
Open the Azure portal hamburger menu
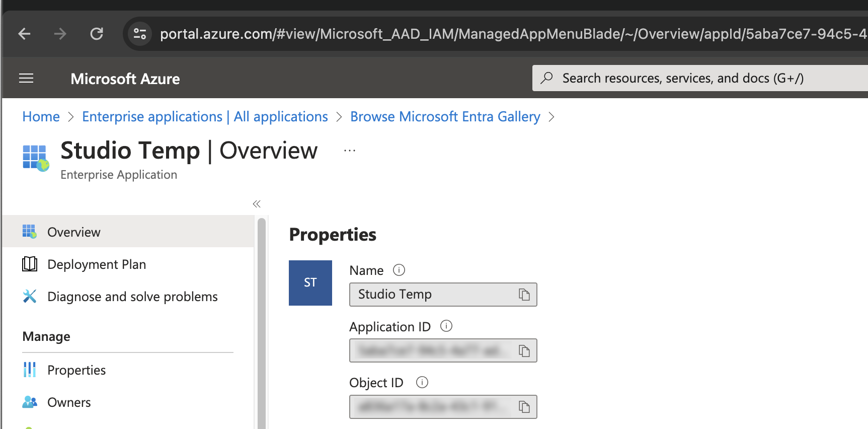tap(26, 78)
